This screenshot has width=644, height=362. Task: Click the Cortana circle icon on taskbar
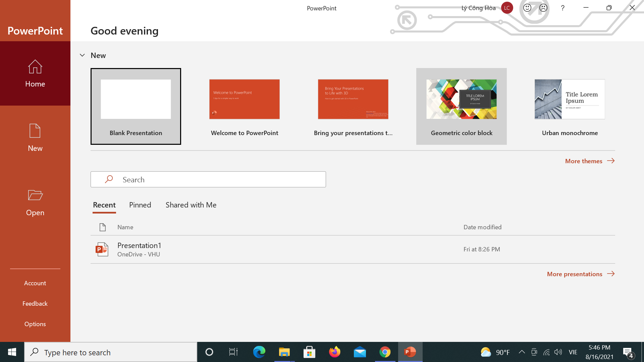209,352
